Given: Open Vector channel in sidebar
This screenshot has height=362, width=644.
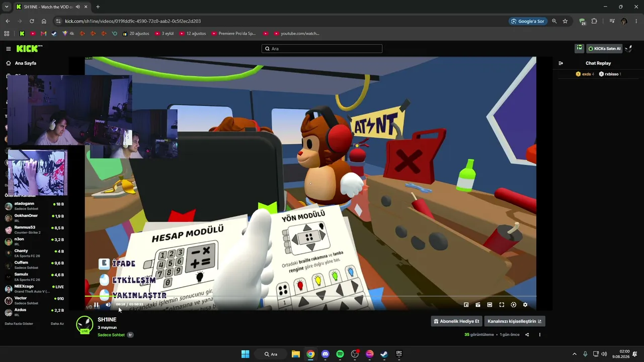Looking at the screenshot, I should (34, 301).
